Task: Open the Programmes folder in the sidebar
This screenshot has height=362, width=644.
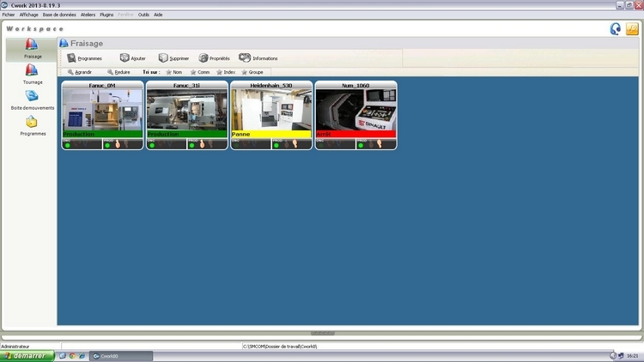Action: click(32, 126)
